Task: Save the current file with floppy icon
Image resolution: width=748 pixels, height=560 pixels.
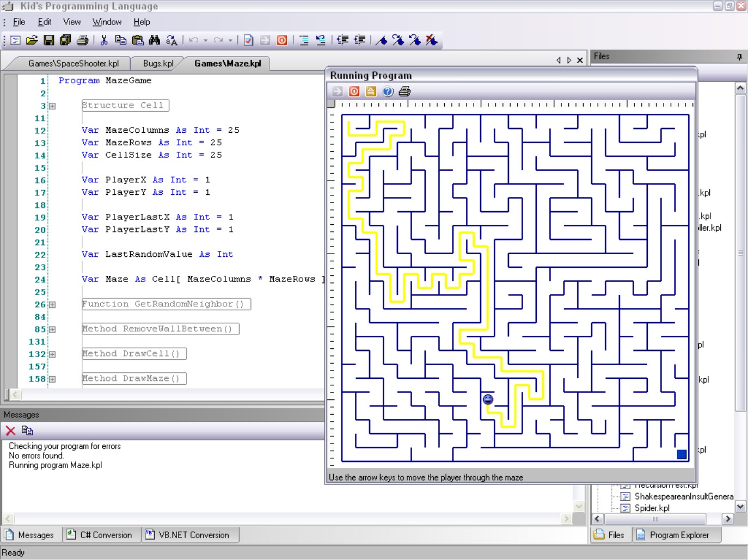Action: click(x=49, y=40)
